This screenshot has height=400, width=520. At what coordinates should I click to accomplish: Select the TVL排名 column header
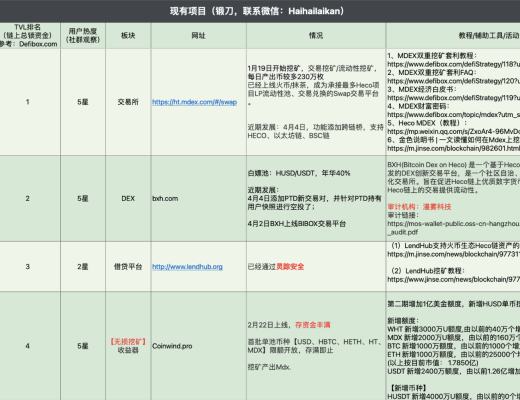pyautogui.click(x=30, y=36)
